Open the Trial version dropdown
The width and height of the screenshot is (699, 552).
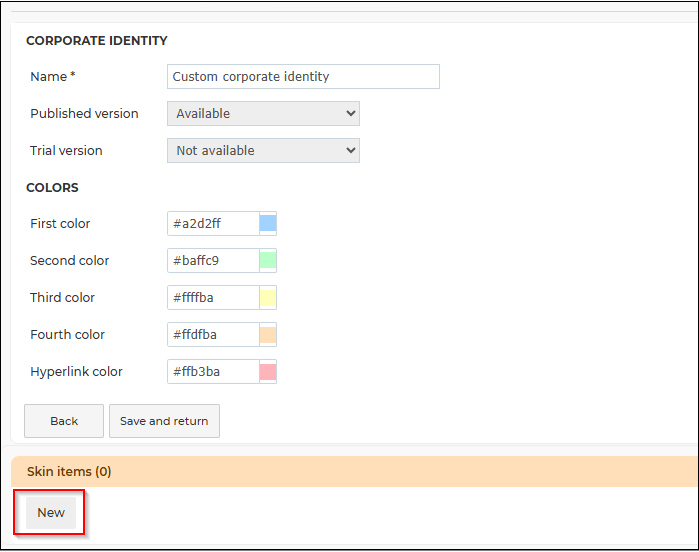[x=263, y=151]
